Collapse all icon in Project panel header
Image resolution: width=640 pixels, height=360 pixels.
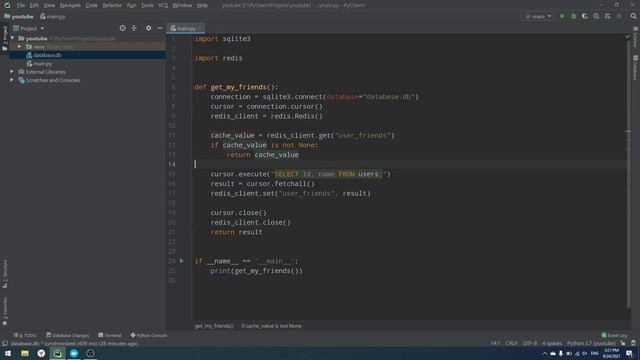pyautogui.click(x=134, y=28)
